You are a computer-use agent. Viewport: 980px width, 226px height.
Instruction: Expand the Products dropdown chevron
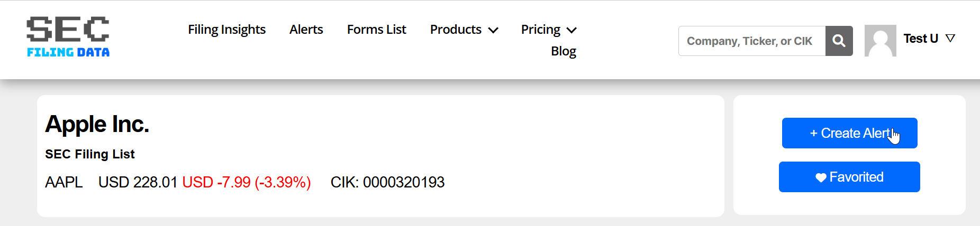(493, 30)
